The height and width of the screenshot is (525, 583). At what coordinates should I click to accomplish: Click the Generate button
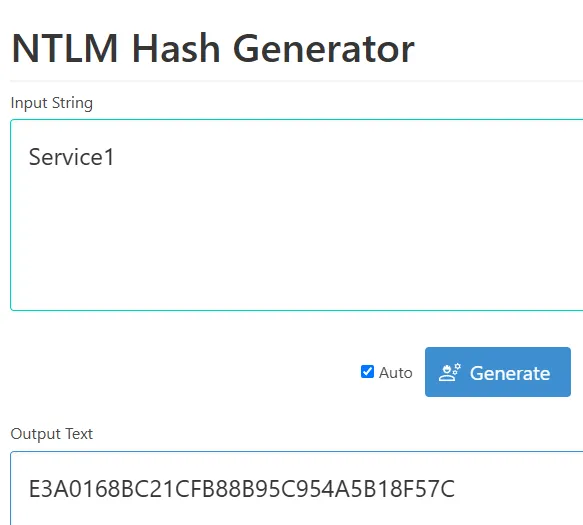[x=498, y=372]
